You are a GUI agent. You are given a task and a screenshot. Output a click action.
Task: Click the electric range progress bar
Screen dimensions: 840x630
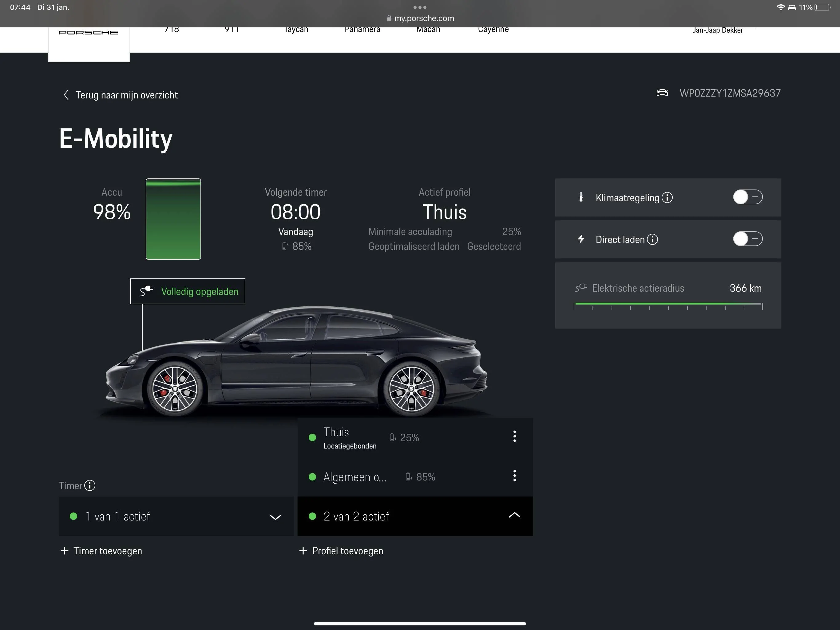click(668, 305)
